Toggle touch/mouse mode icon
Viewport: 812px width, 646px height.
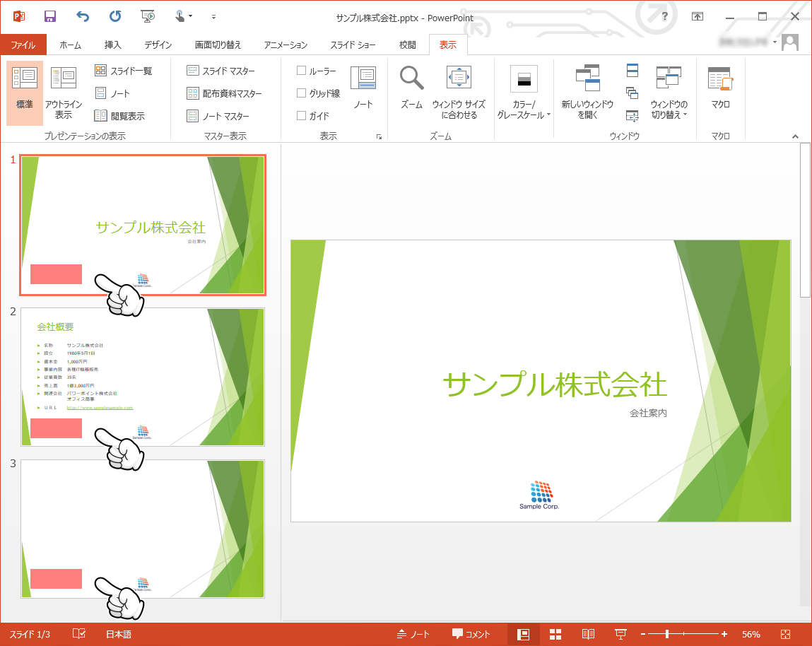180,16
